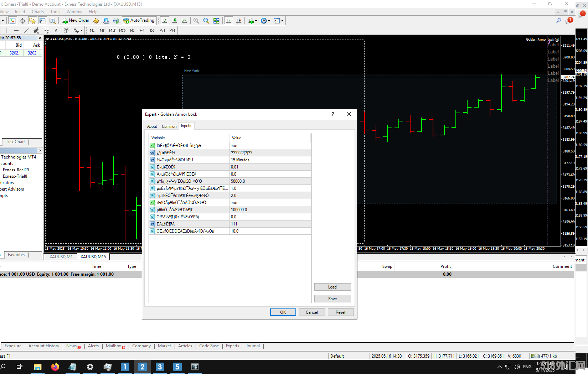The image size is (588, 374).
Task: Switch timeframe to W1
Action: 163,30
